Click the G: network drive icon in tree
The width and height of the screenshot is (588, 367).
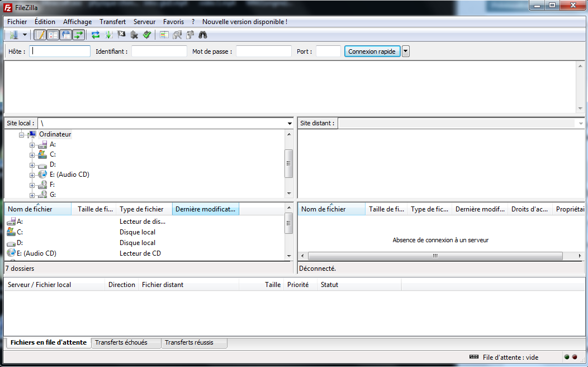tap(42, 194)
